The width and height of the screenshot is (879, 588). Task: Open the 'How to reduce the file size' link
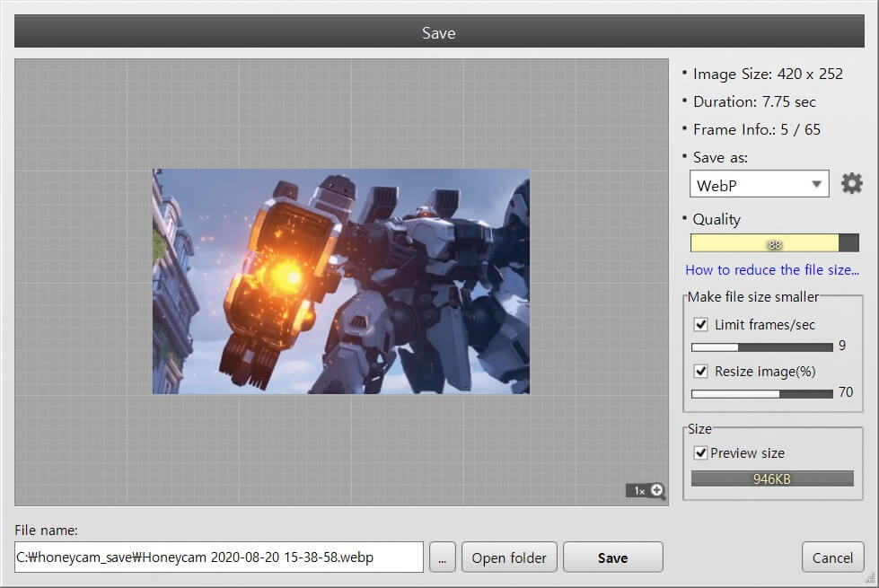tap(772, 269)
